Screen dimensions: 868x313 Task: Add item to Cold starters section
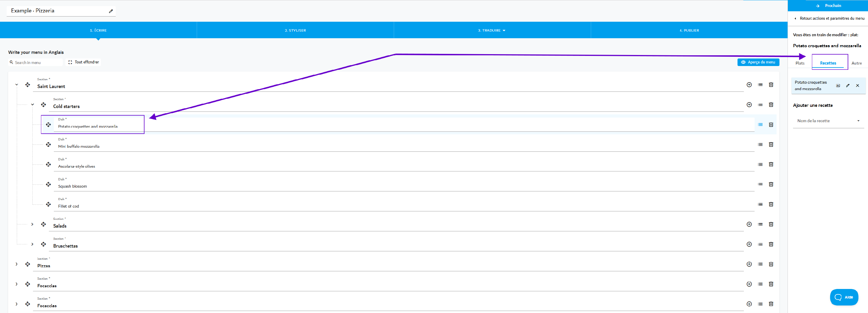749,105
